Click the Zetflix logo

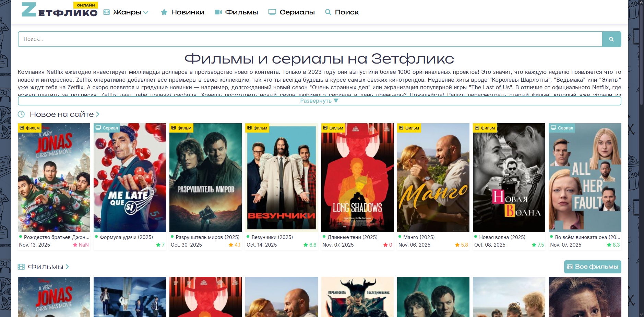point(60,10)
